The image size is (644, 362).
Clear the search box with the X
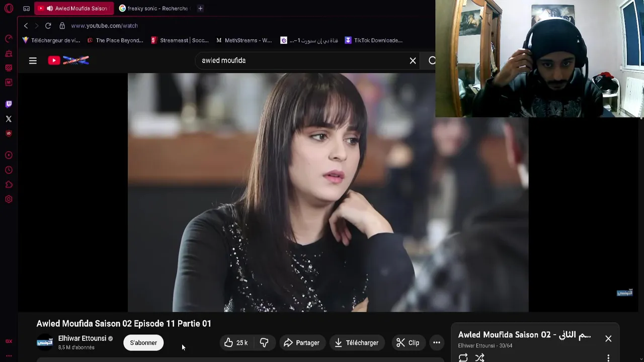click(x=413, y=60)
